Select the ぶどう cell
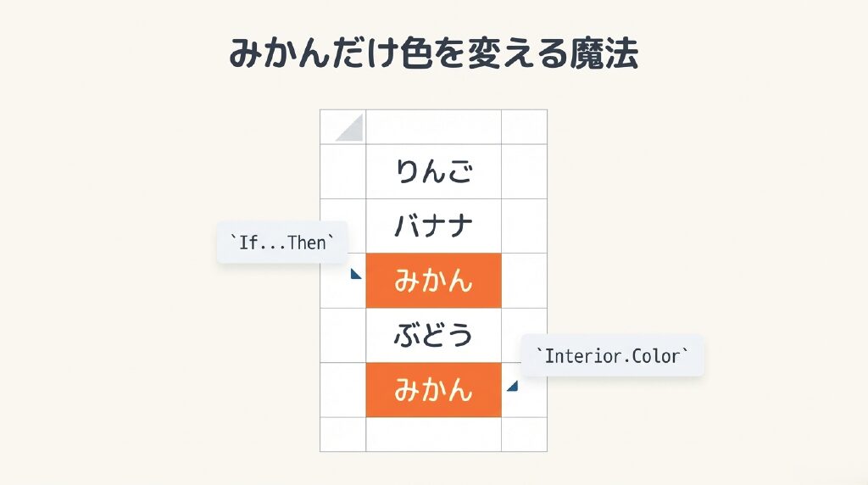868x485 pixels. 434,335
